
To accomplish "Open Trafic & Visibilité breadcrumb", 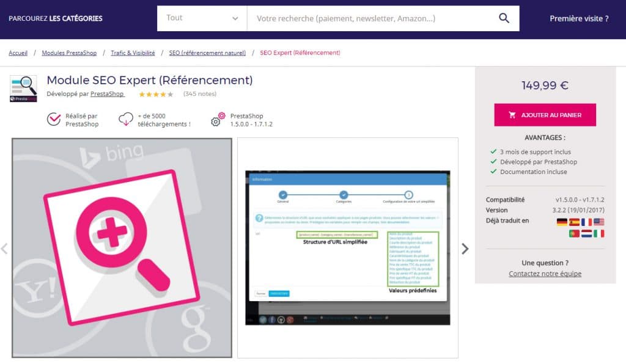I will pos(133,53).
